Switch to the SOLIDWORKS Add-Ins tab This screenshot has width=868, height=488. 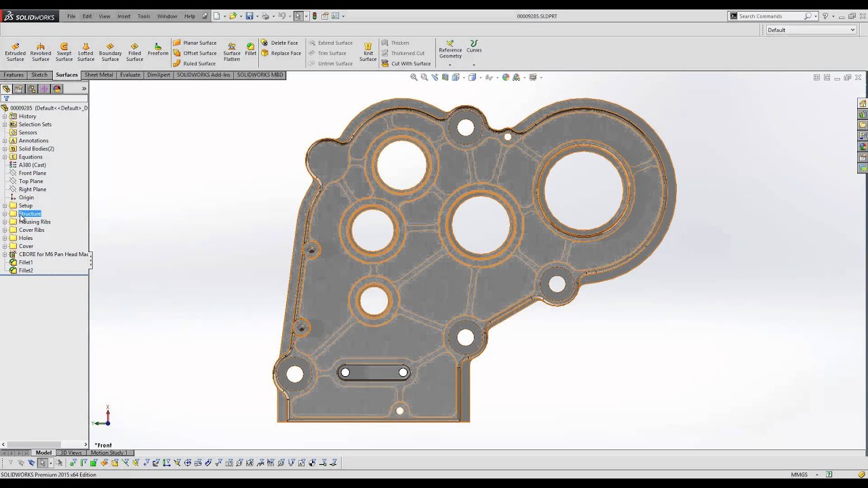coord(203,75)
